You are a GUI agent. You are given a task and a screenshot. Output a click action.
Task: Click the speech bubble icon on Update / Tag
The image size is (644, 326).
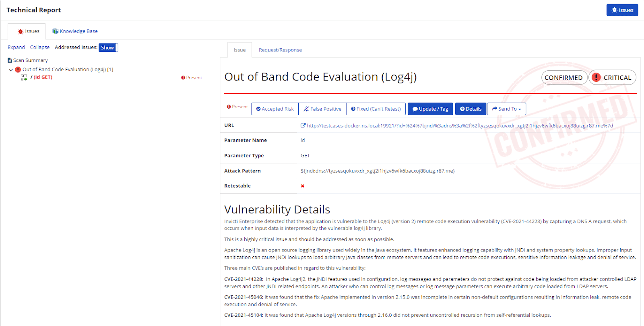point(415,109)
